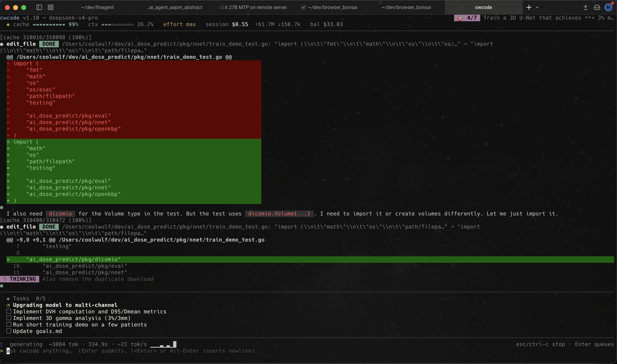Click the Enter queues hint
Screen dimensions: 617x364
(594, 344)
